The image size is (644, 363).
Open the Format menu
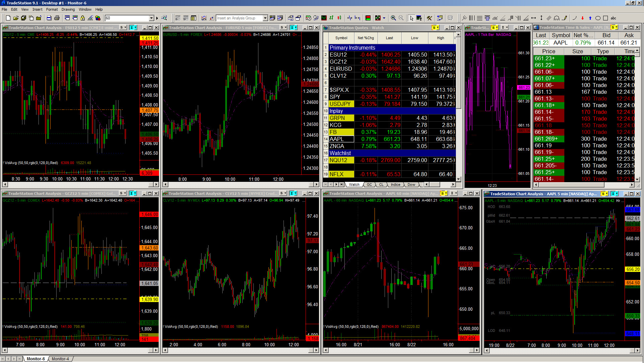(52, 9)
